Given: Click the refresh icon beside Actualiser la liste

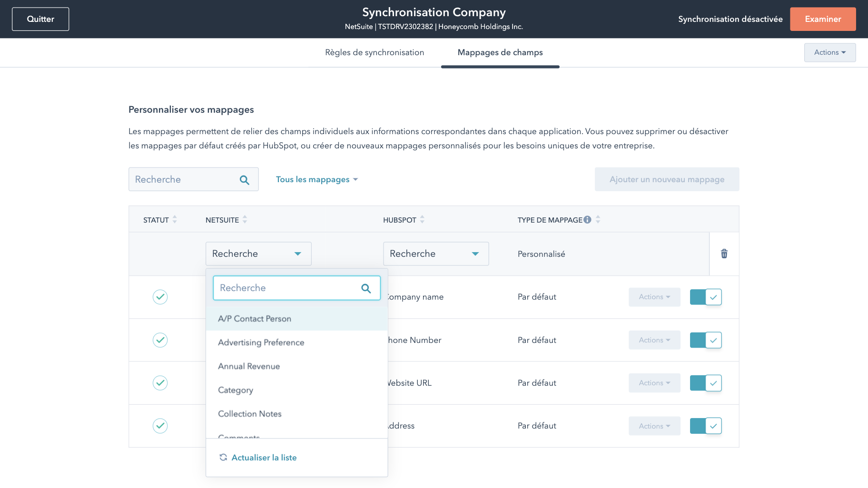Looking at the screenshot, I should click(223, 458).
